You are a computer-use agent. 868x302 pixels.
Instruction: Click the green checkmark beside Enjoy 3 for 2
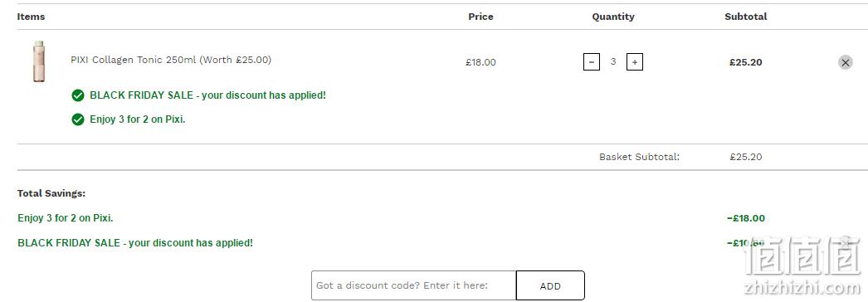pyautogui.click(x=78, y=119)
